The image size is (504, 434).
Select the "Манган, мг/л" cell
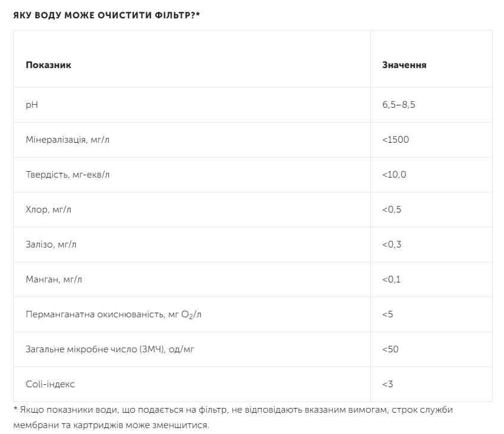54,279
